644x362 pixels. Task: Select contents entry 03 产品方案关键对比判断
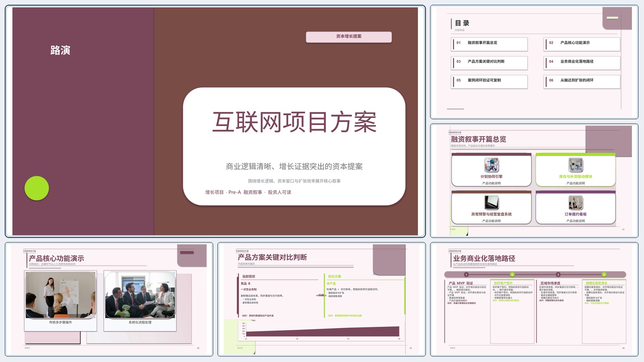click(x=489, y=63)
